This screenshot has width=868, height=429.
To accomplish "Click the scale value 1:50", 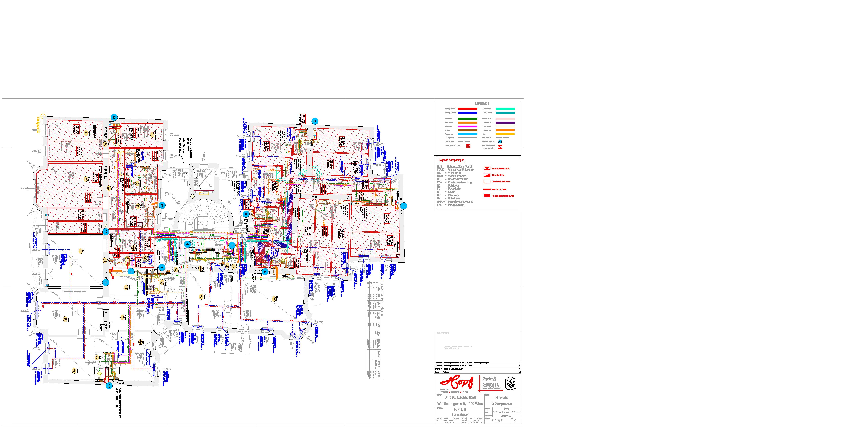I will coord(506,409).
